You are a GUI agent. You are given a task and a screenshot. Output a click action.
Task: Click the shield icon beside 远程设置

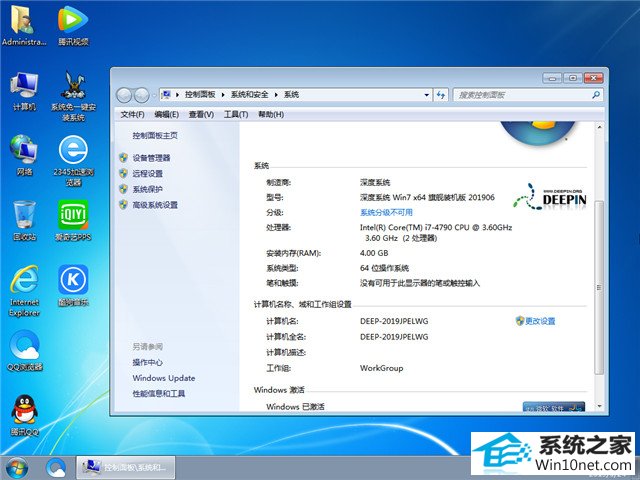(123, 173)
